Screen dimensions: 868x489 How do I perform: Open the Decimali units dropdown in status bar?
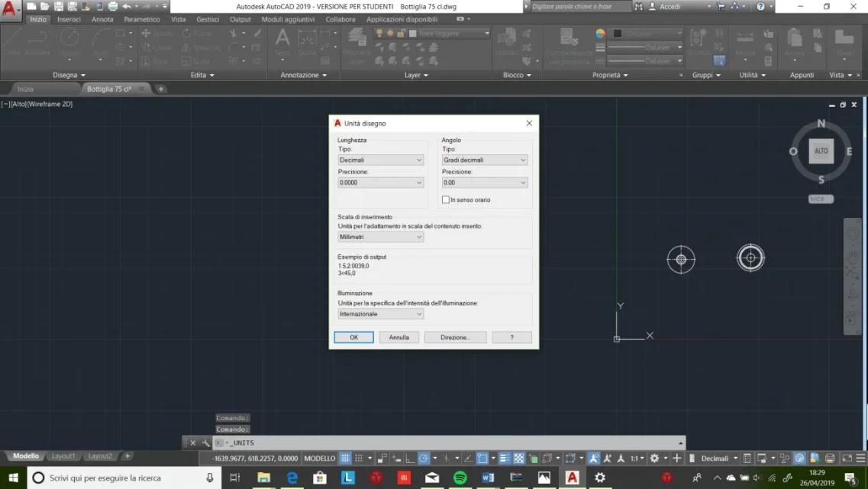719,458
